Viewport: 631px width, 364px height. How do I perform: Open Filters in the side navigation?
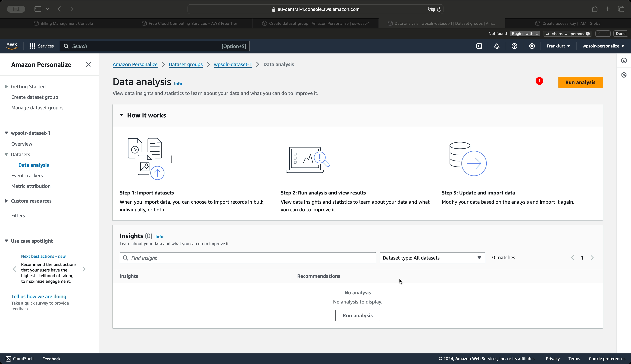(x=18, y=216)
